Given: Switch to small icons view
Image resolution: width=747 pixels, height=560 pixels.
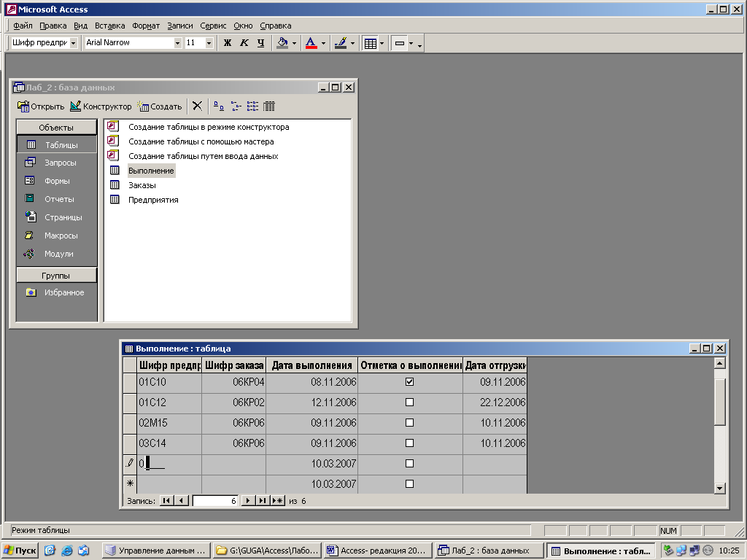Looking at the screenshot, I should click(x=236, y=106).
